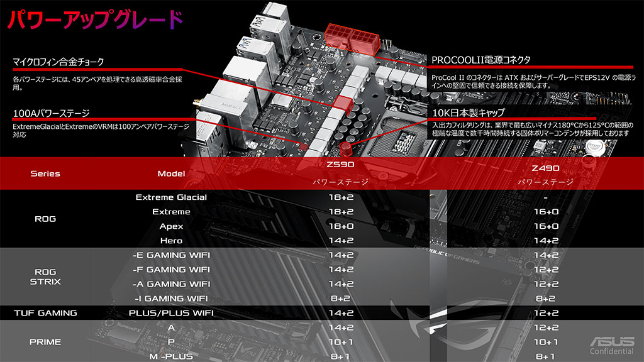
Task: Click Z490 value '8+2' for -I GAMING WIFI
Action: click(545, 299)
